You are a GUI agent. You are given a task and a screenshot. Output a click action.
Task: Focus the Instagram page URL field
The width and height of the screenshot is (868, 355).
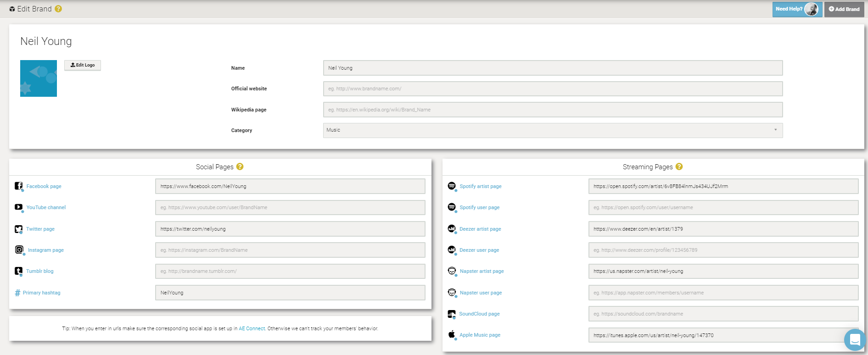(x=290, y=250)
